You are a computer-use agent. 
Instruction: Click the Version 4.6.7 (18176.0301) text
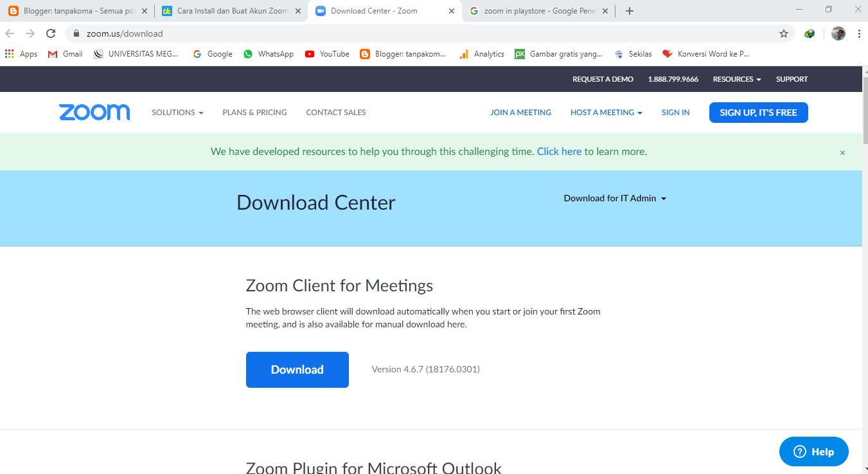click(x=425, y=369)
